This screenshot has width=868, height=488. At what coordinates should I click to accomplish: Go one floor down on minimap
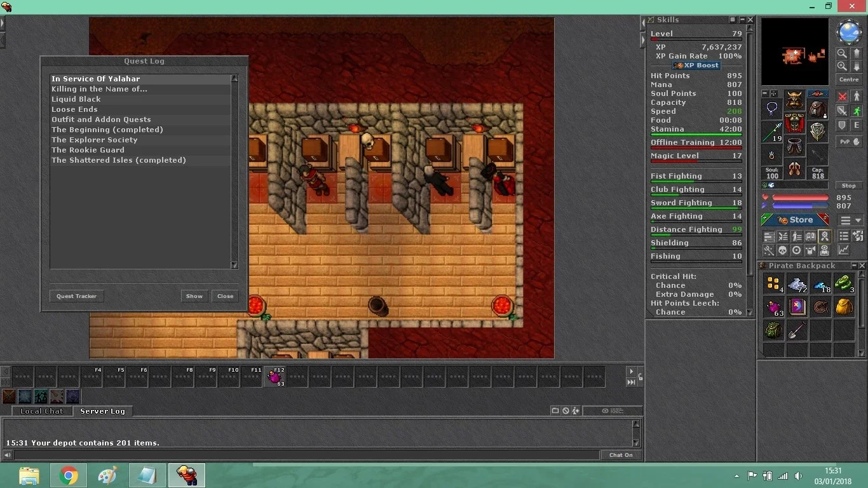pyautogui.click(x=856, y=66)
